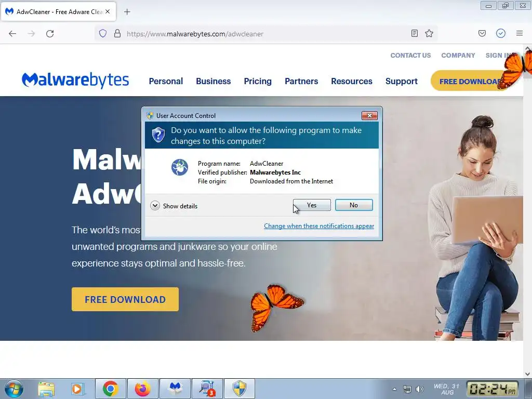
Task: Click 'Downloaded from the Internet' text
Action: [291, 181]
